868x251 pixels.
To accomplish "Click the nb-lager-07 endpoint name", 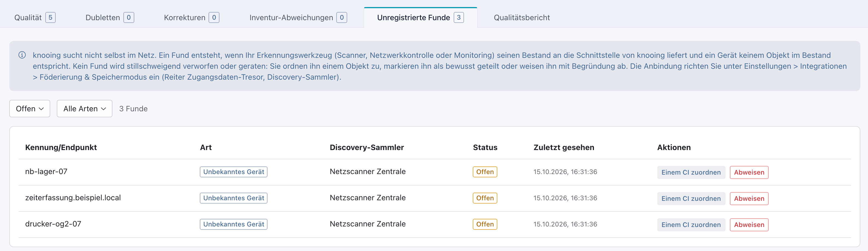I will coord(46,172).
